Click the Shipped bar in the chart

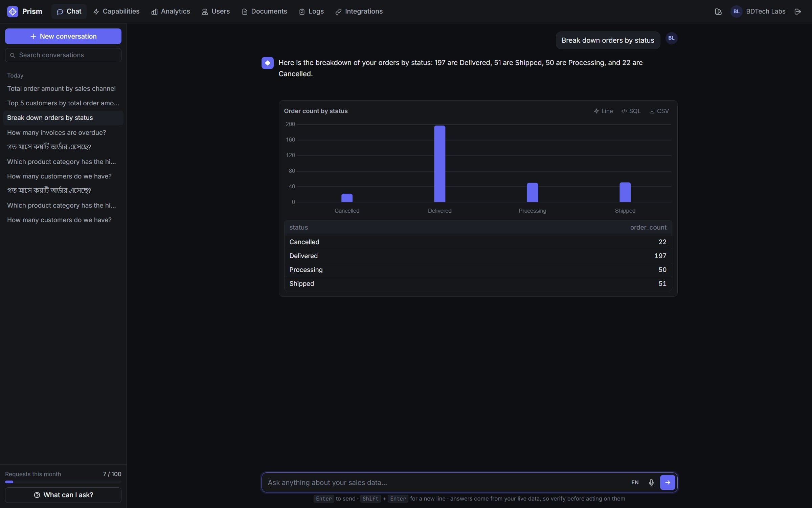[x=625, y=192]
